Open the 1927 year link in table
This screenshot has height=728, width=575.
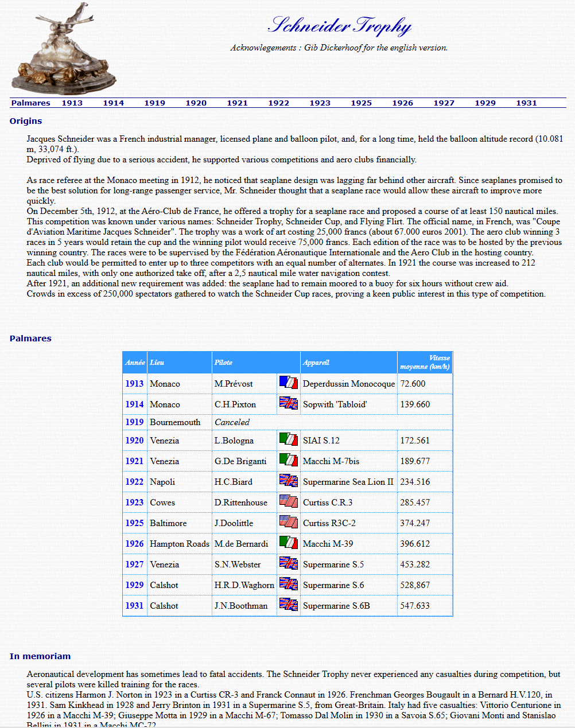click(x=135, y=565)
